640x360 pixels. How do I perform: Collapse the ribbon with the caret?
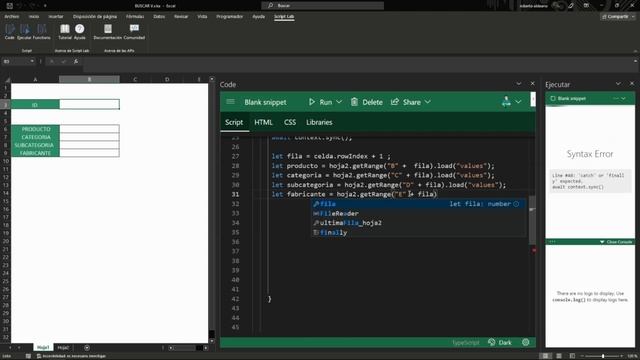[x=635, y=51]
